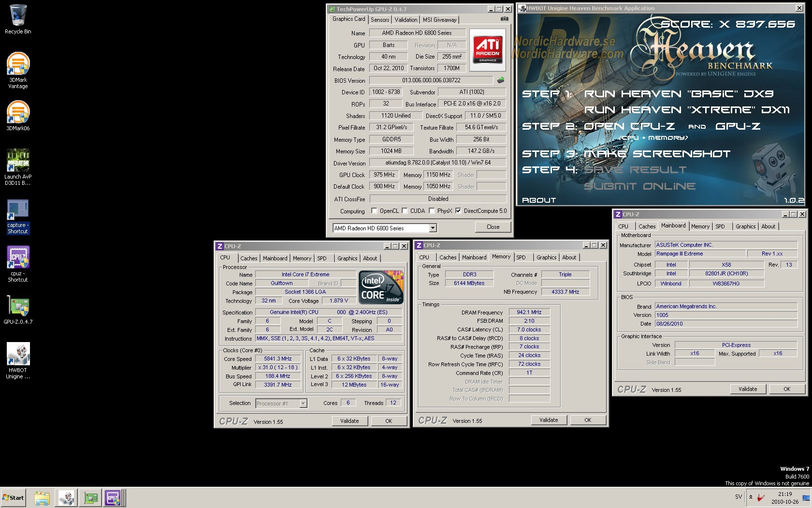Image resolution: width=812 pixels, height=508 pixels.
Task: Click the CPU-Z taskbar icon
Action: 113,497
